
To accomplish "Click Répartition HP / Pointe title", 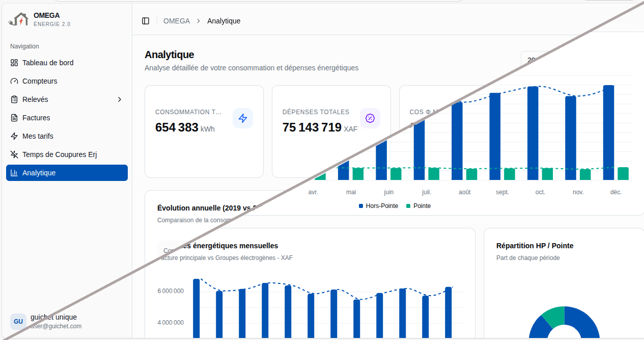I will coord(535,246).
